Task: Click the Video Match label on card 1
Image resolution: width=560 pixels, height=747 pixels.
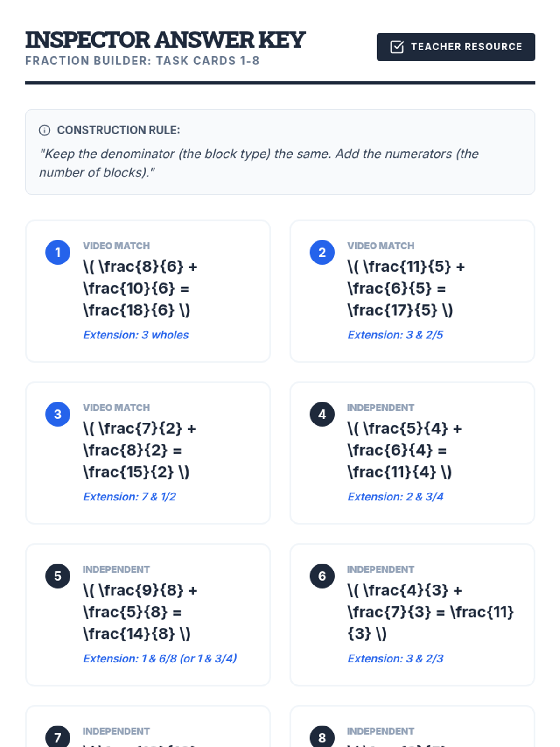Action: (116, 246)
